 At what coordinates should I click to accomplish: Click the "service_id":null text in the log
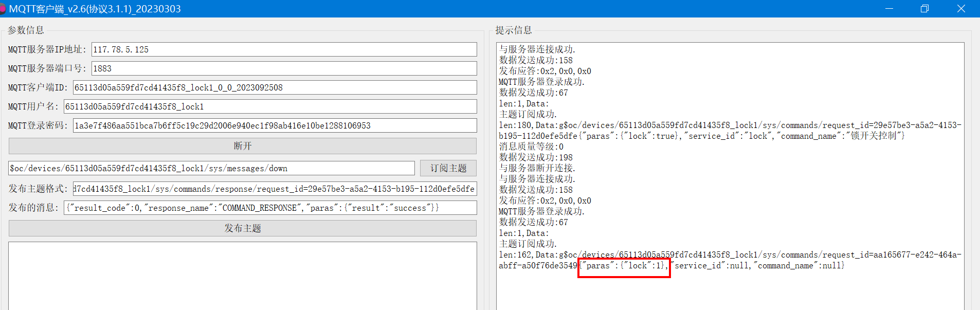710,265
